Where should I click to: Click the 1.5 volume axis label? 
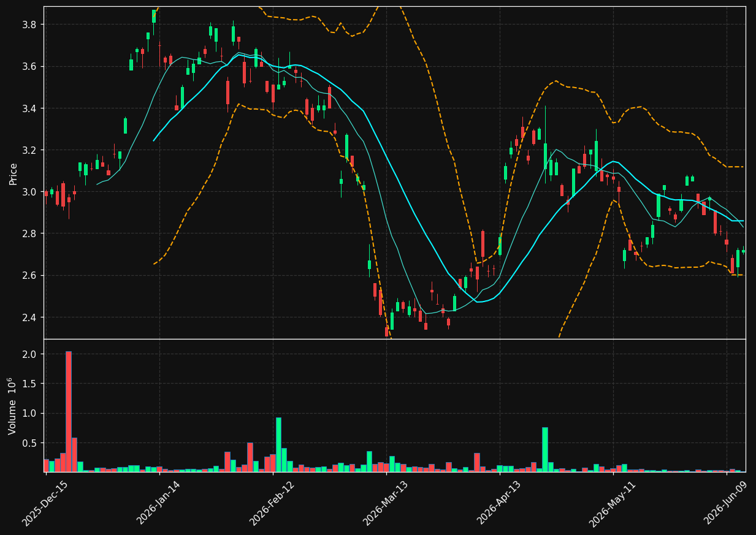click(x=30, y=384)
